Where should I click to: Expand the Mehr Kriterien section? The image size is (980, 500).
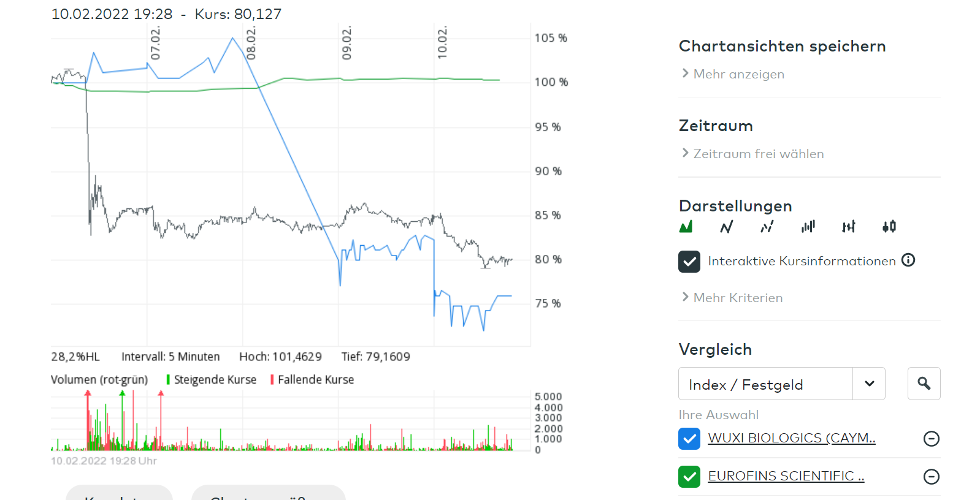(738, 298)
